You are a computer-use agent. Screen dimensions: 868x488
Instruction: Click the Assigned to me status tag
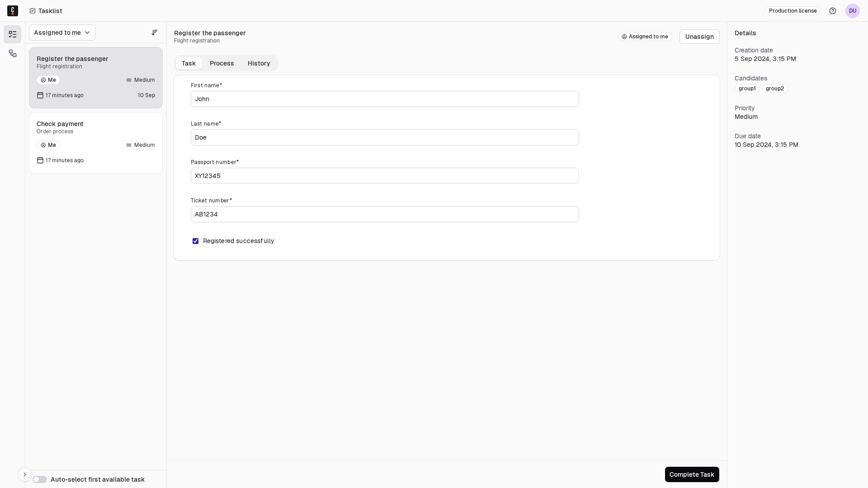pos(645,37)
